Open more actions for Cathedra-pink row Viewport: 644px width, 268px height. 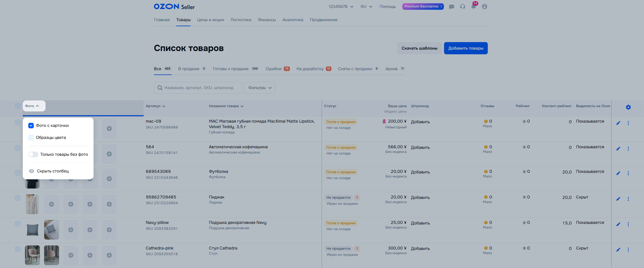click(628, 250)
